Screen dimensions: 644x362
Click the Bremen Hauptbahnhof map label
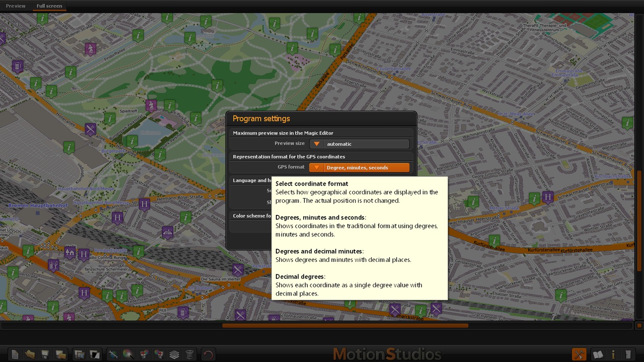[38, 206]
